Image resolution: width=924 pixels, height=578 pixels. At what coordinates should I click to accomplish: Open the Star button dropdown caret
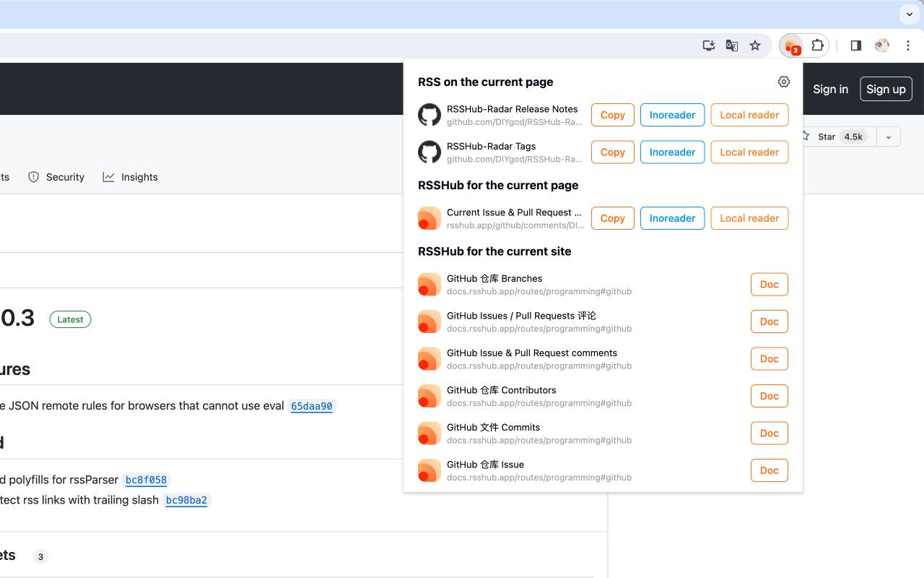pos(889,136)
